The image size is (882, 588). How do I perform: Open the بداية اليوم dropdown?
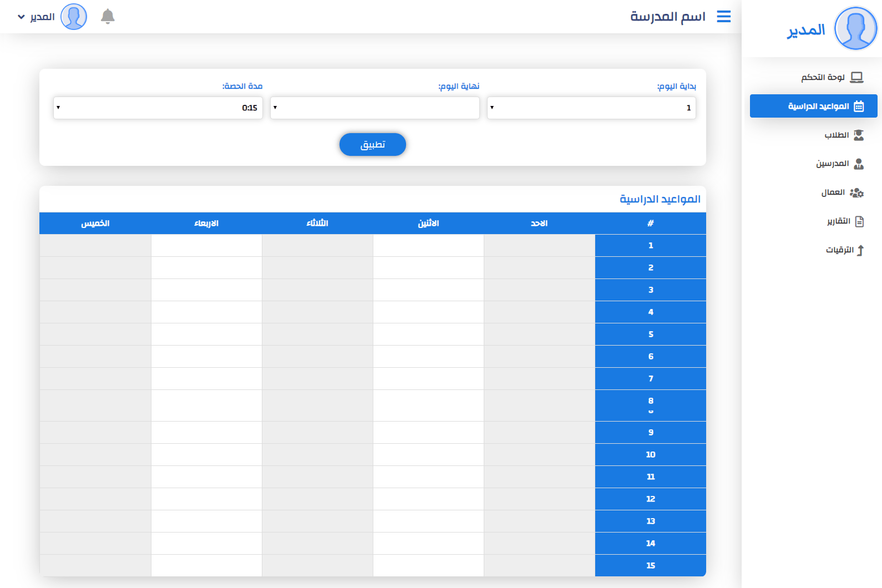pyautogui.click(x=591, y=108)
